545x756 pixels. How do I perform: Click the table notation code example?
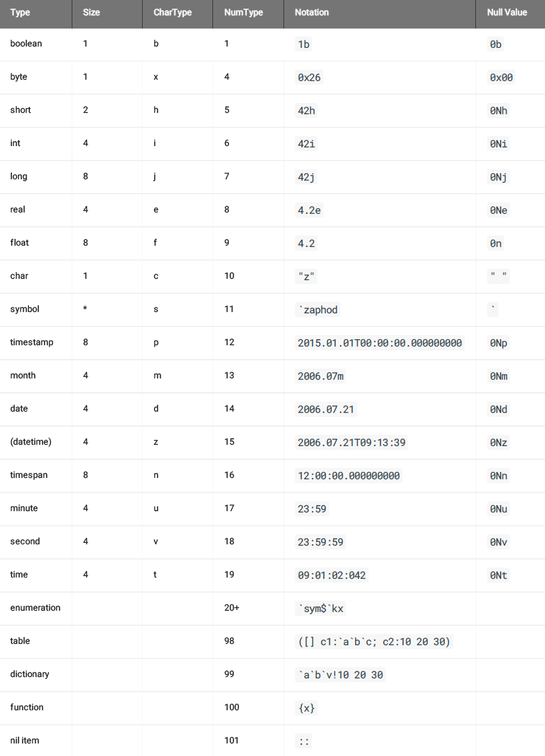[374, 642]
